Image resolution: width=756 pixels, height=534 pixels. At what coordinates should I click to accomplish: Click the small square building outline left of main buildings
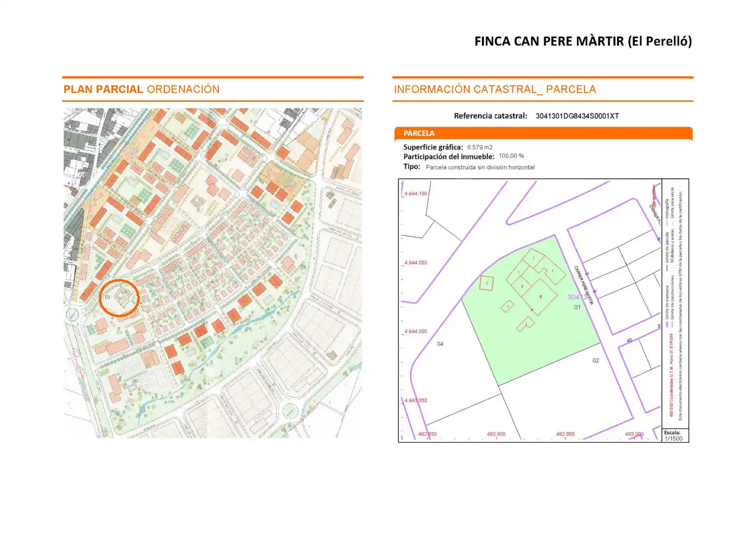487,283
